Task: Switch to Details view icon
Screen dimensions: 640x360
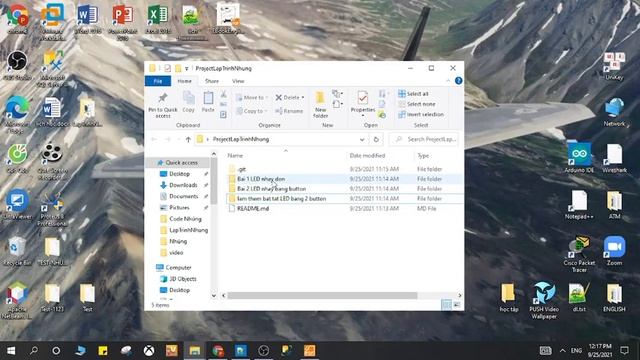Action: (447, 304)
